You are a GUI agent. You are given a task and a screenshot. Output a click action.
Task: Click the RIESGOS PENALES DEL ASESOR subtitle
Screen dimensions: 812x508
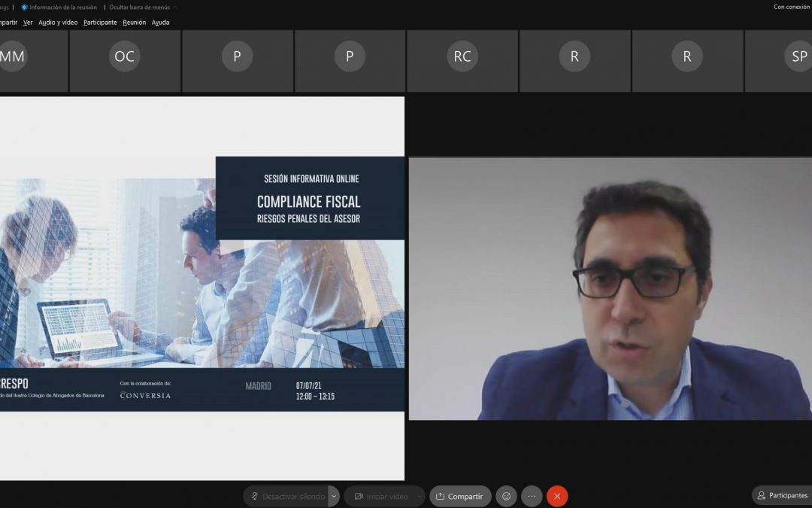pyautogui.click(x=308, y=219)
